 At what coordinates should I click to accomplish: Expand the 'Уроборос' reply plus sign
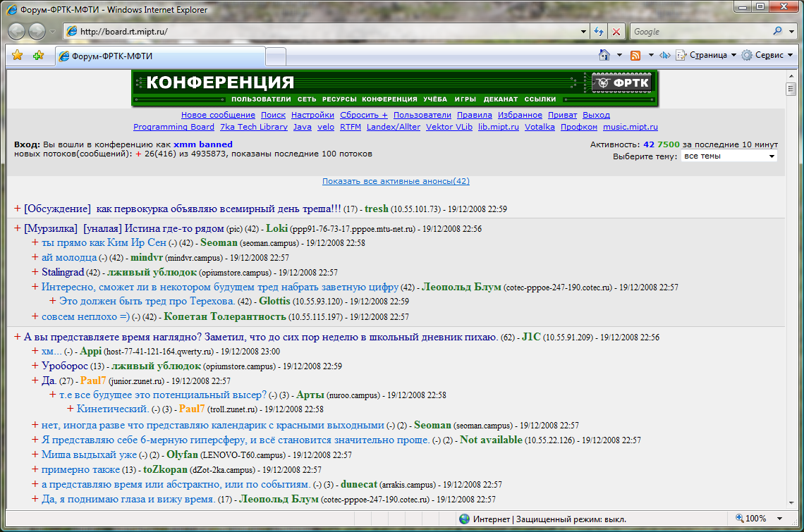tap(35, 366)
